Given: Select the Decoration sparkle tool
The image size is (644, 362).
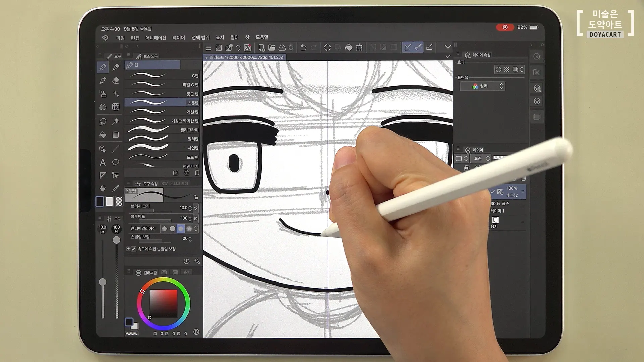Looking at the screenshot, I should click(116, 94).
